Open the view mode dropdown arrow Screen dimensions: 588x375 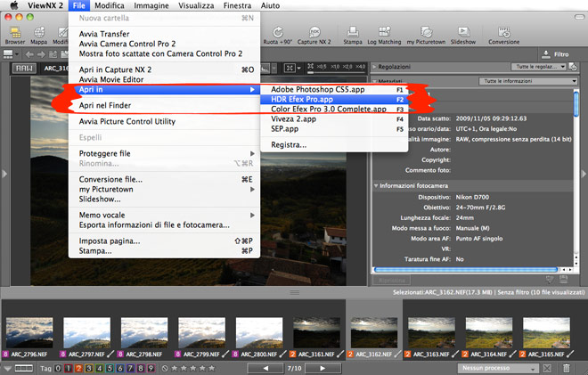point(17,54)
